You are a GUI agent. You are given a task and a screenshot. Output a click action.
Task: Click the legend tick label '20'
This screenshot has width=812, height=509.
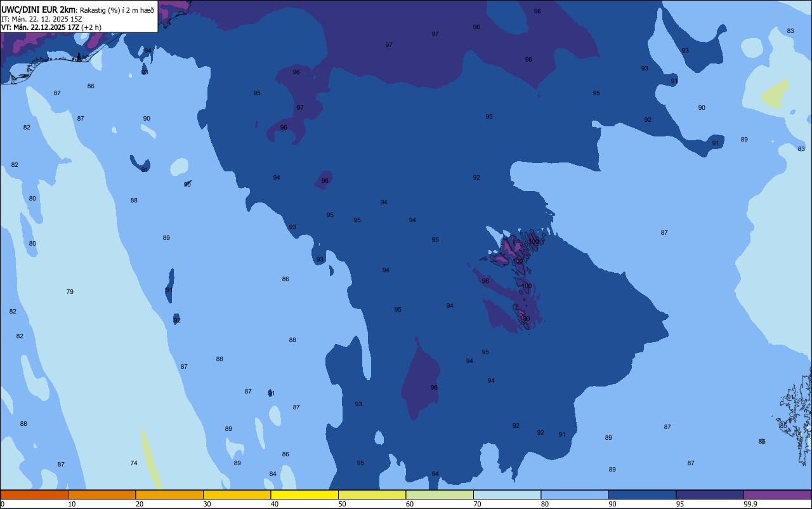[139, 504]
